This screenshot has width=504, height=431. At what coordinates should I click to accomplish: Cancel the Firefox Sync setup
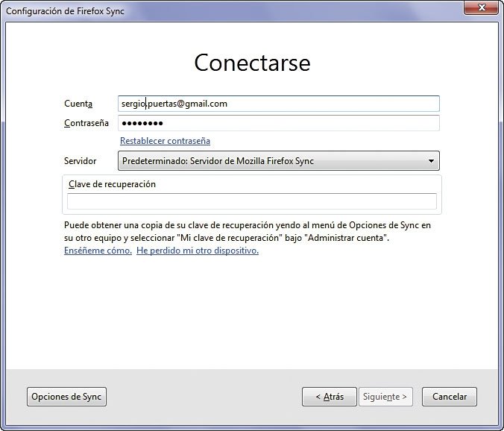[450, 397]
